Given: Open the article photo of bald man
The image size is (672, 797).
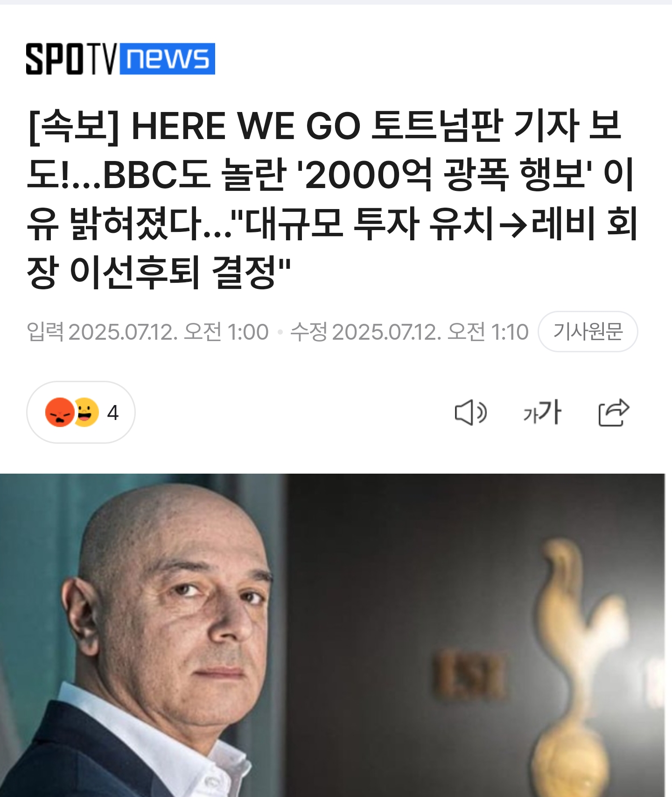Looking at the screenshot, I should point(332,635).
